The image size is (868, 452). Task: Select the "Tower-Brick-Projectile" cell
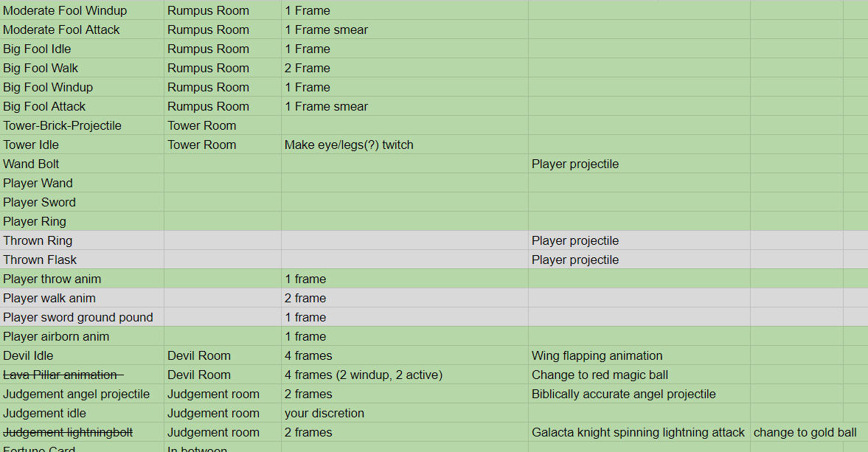coord(62,125)
